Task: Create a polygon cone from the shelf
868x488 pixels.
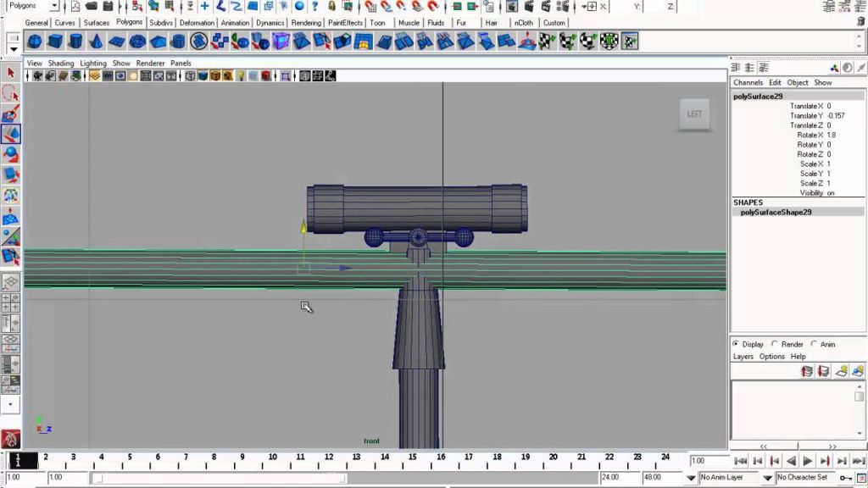Action: (96, 42)
